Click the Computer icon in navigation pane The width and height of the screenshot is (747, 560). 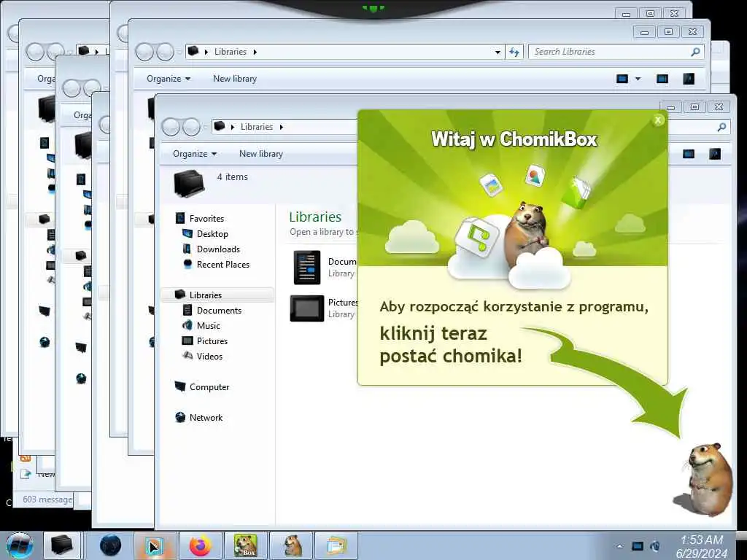(180, 386)
